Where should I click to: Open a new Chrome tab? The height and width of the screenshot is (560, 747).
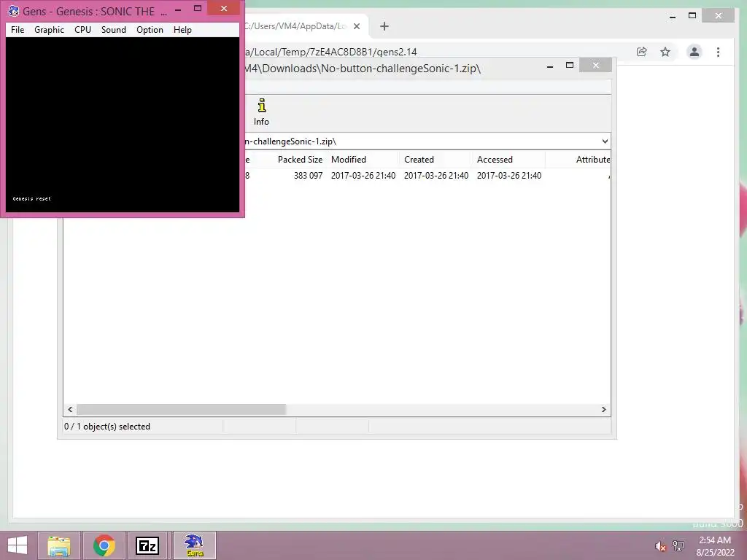384,26
